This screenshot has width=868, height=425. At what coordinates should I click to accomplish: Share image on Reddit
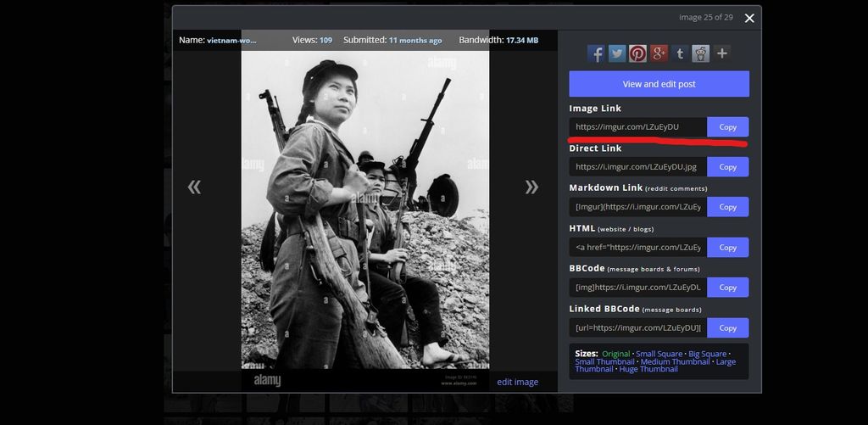point(700,53)
